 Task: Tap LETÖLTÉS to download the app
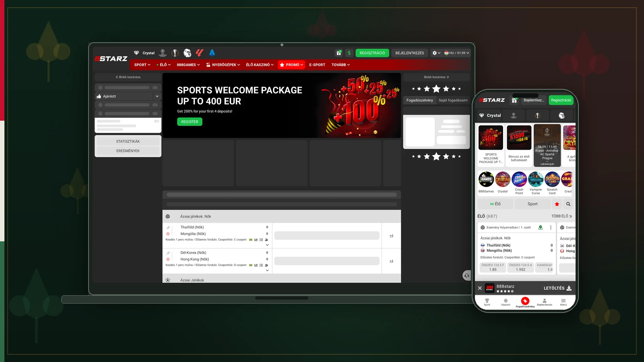point(557,288)
